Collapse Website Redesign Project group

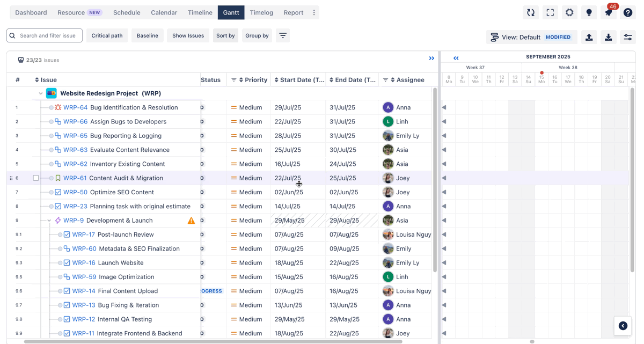(41, 93)
